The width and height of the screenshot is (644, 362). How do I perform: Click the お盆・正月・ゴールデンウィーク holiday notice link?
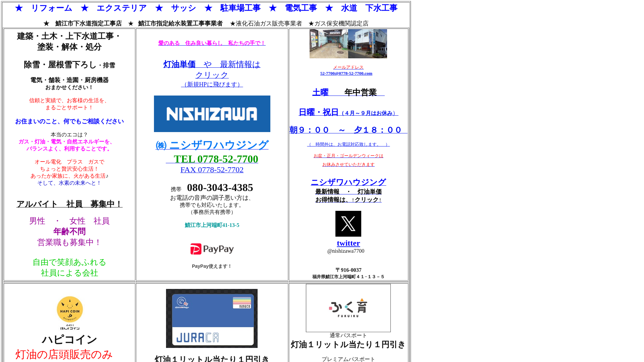click(348, 156)
